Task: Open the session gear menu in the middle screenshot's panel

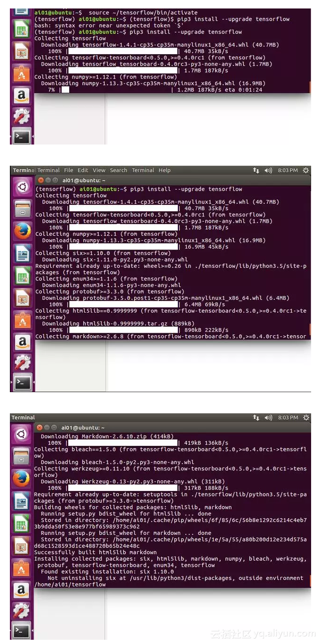Action: coord(306,170)
